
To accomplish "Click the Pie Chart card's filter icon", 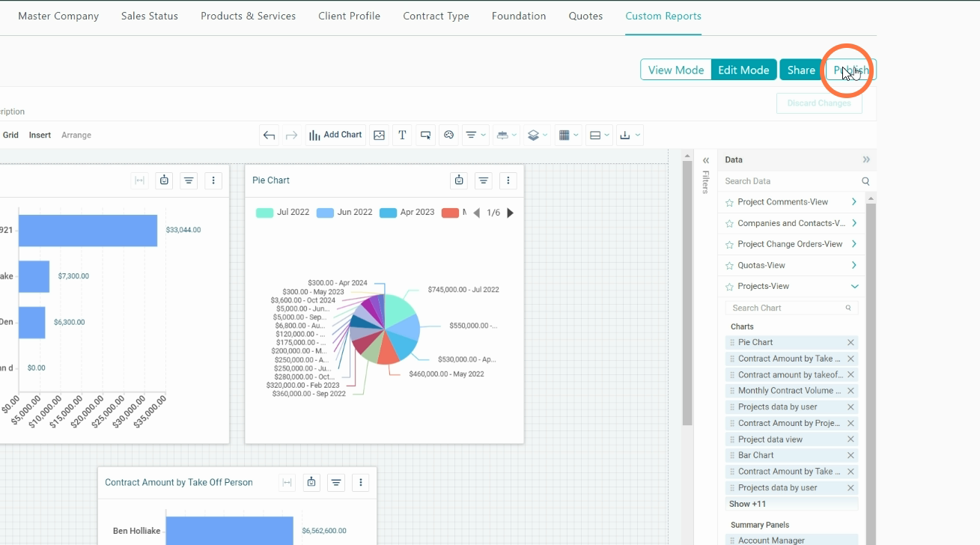I will click(x=484, y=180).
